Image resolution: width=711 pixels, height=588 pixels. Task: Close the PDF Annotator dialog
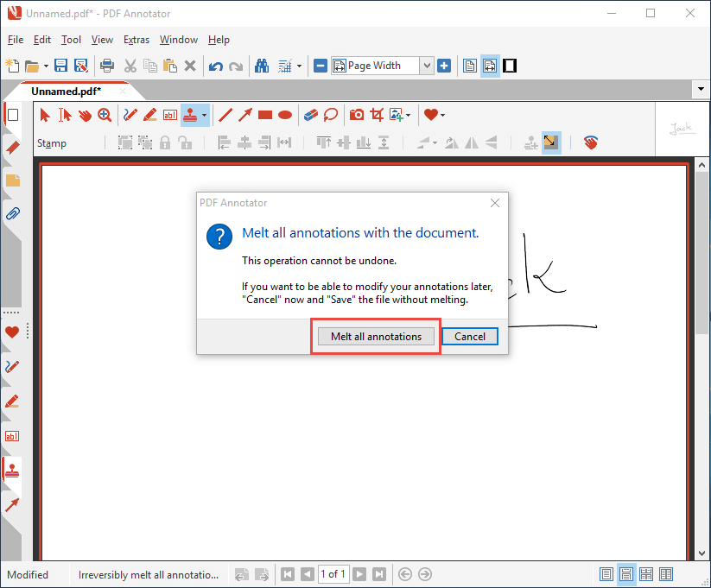pos(495,203)
